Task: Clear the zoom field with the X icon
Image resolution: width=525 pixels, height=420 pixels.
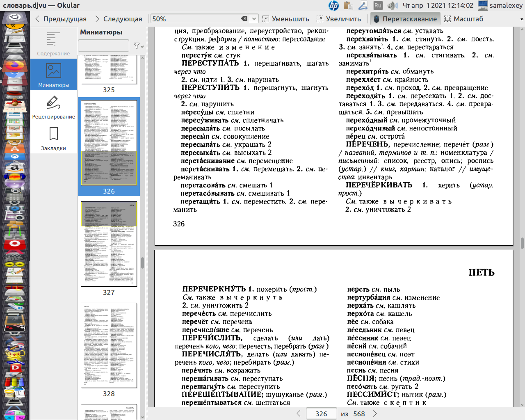Action: pyautogui.click(x=244, y=19)
